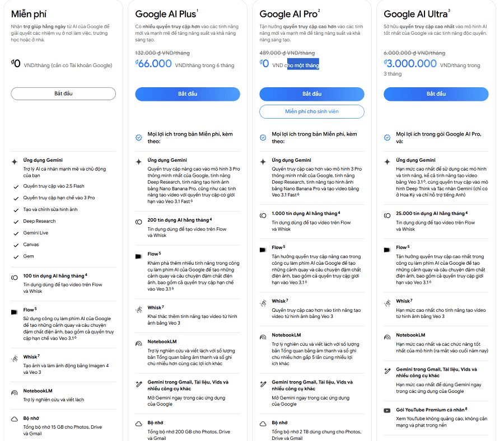The width and height of the screenshot is (504, 441).
Task: Click checkmark next to Deep Research
Action: tap(16, 222)
